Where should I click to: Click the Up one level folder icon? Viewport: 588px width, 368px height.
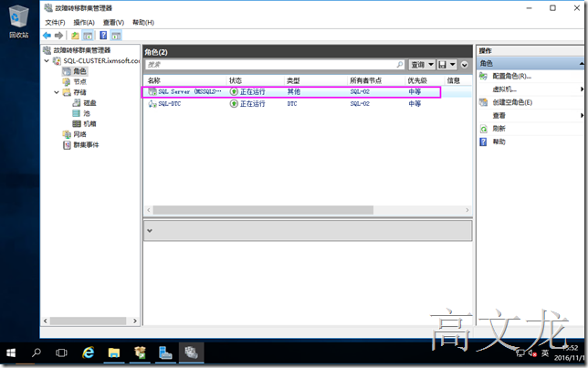point(75,36)
